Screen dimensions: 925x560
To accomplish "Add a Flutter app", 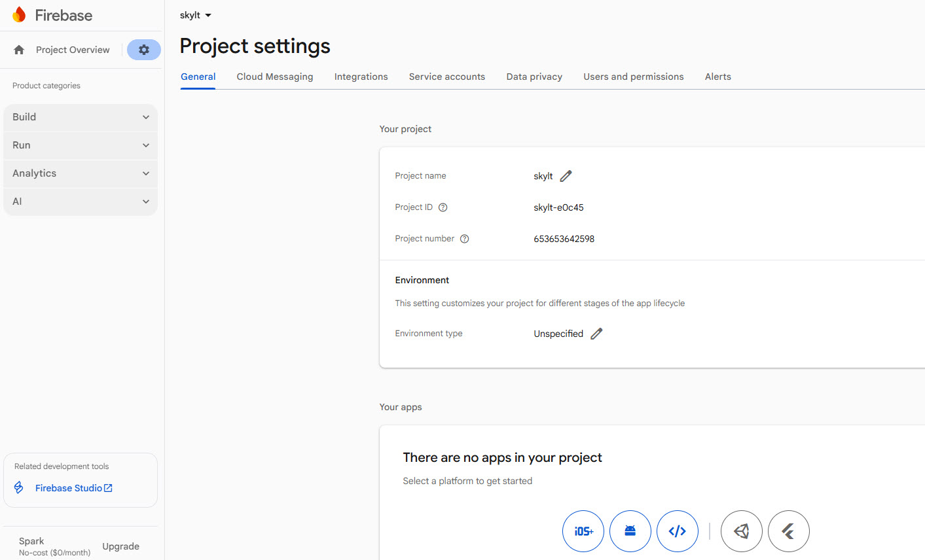I will (789, 531).
